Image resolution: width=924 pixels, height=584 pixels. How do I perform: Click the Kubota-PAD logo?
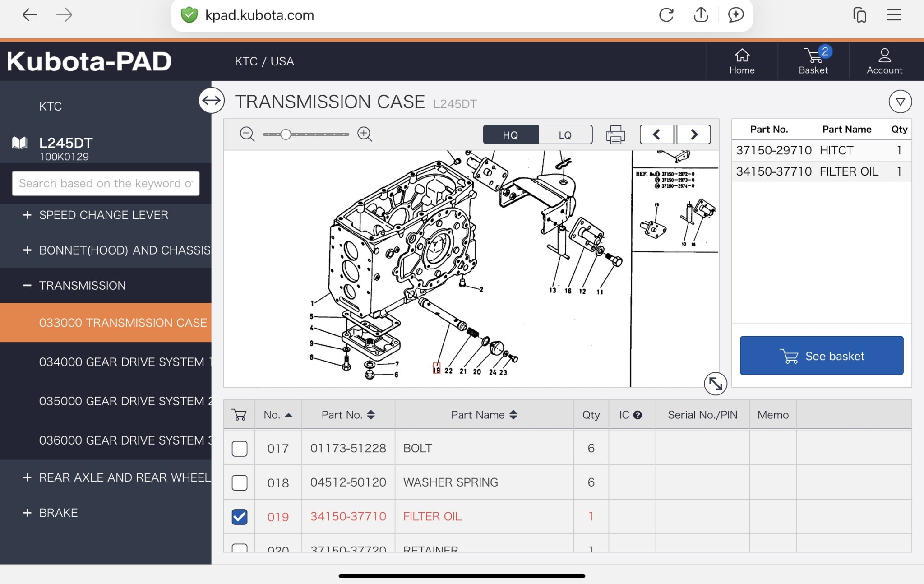click(x=89, y=61)
